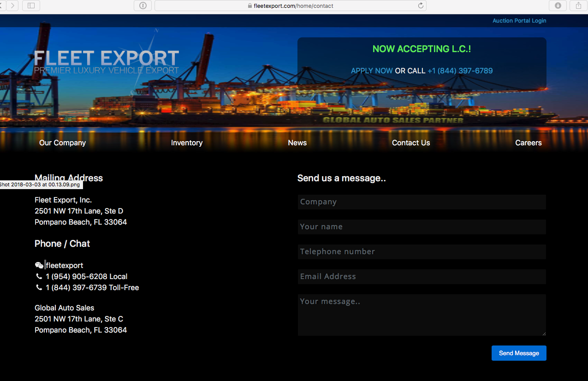This screenshot has height=381, width=588.
Task: Click the FLEET EXPORT logo
Action: point(107,62)
